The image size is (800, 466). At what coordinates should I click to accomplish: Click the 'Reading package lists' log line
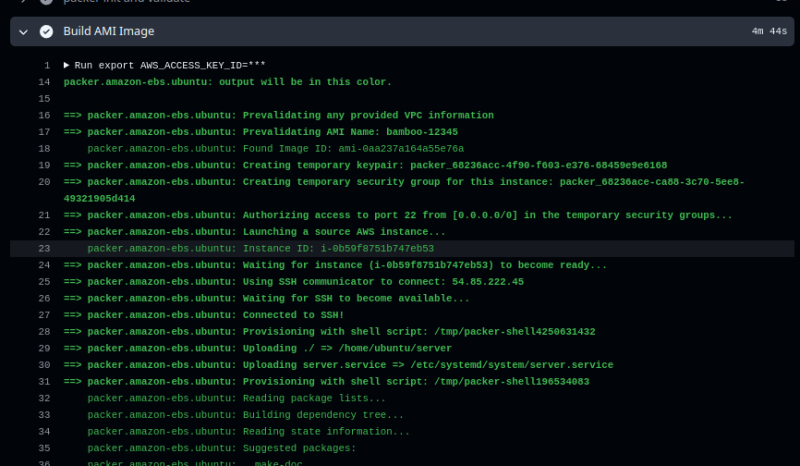(x=245, y=398)
